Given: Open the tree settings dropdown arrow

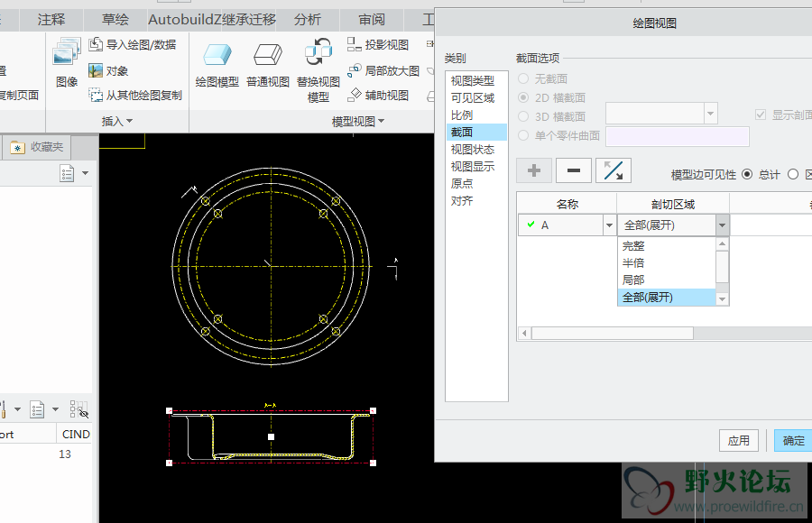Looking at the screenshot, I should coord(85,173).
